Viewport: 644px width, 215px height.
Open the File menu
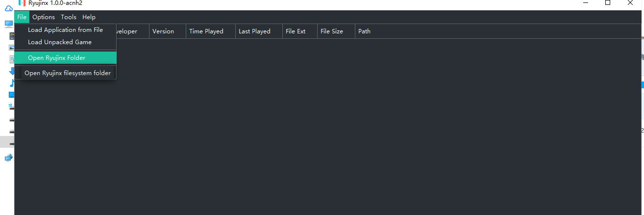coord(22,17)
